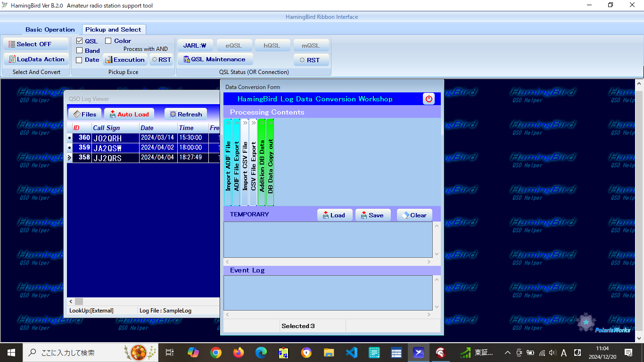Launch Firefox from taskbar
Screen dimensions: 644x362
[239, 352]
